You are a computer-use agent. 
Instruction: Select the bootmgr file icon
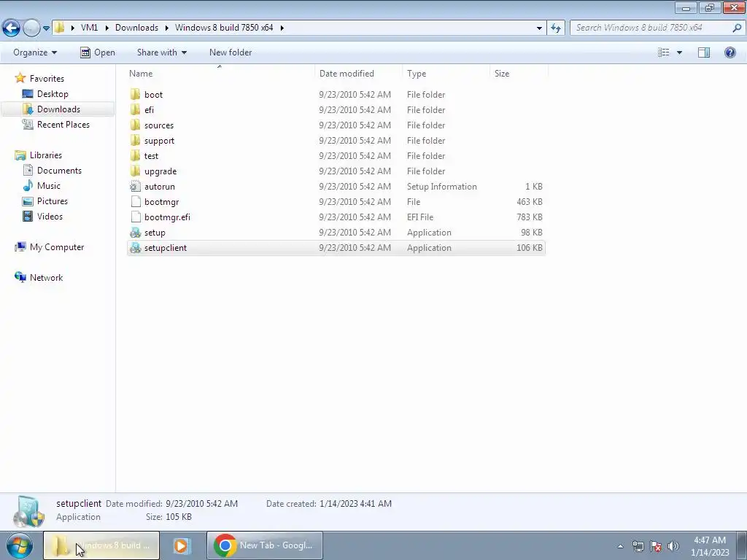(x=135, y=201)
